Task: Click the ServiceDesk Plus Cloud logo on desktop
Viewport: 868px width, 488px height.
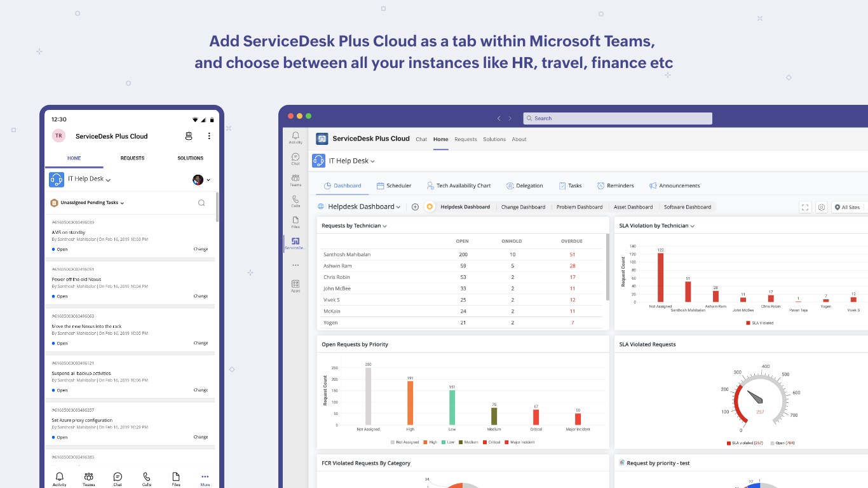Action: pos(322,139)
